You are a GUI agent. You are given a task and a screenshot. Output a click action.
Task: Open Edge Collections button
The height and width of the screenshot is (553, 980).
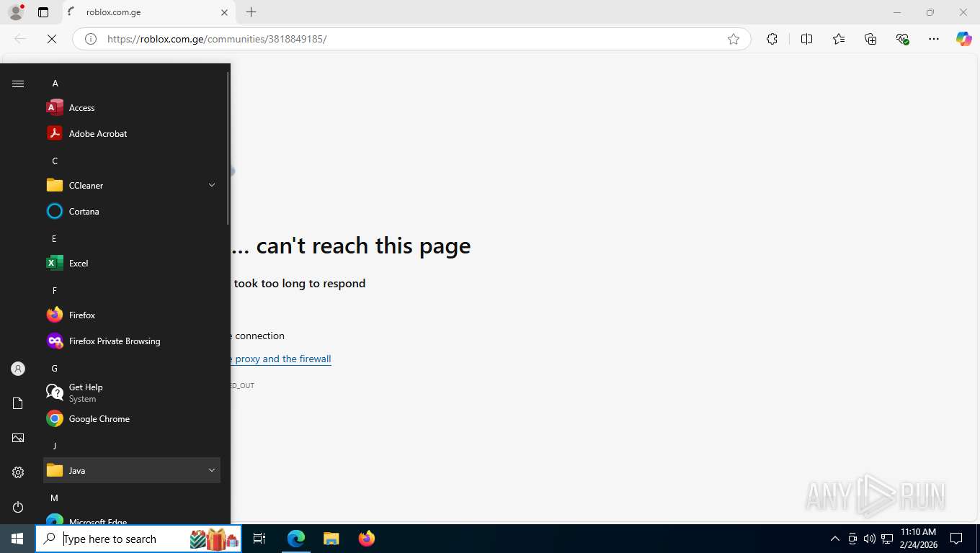870,39
